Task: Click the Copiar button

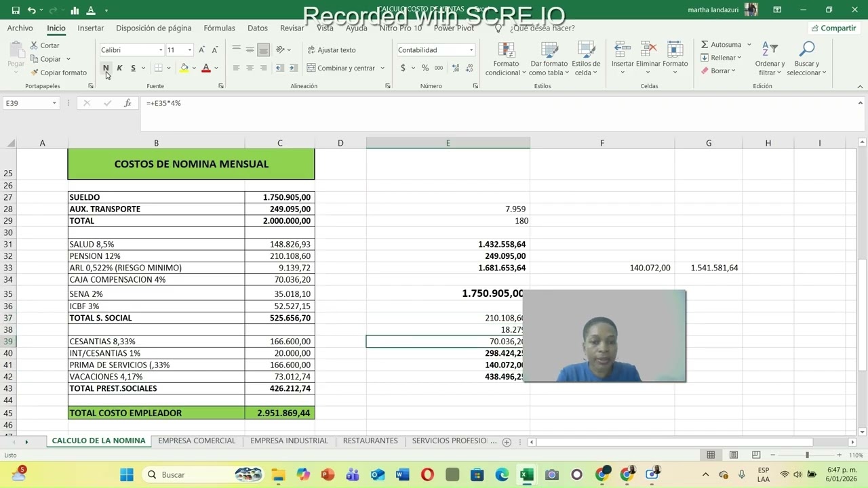Action: (45, 59)
